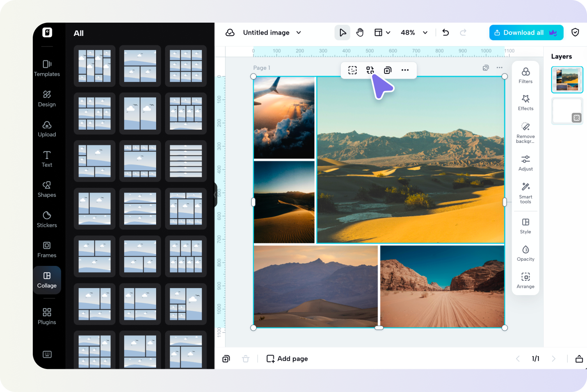Open more options in floating toolbar
The image size is (587, 392).
pos(405,70)
